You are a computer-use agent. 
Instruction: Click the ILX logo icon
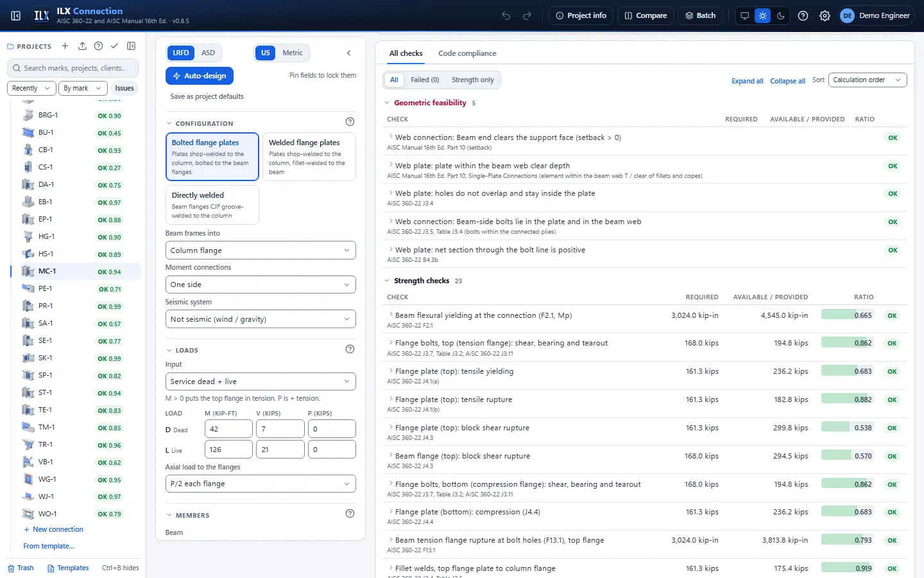click(42, 15)
